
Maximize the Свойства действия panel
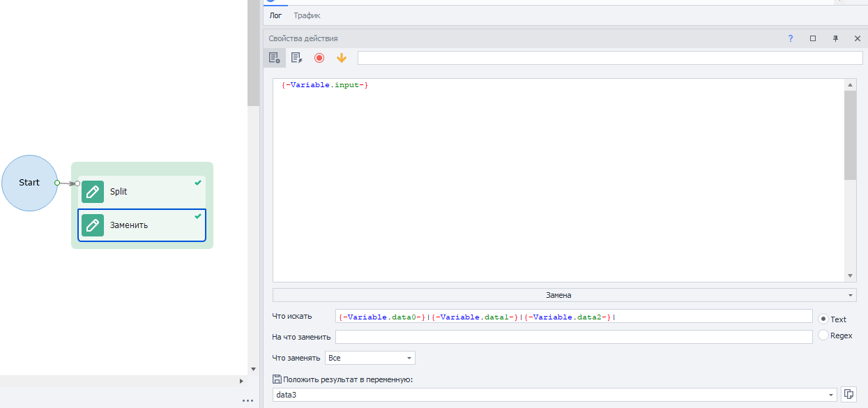[x=813, y=38]
